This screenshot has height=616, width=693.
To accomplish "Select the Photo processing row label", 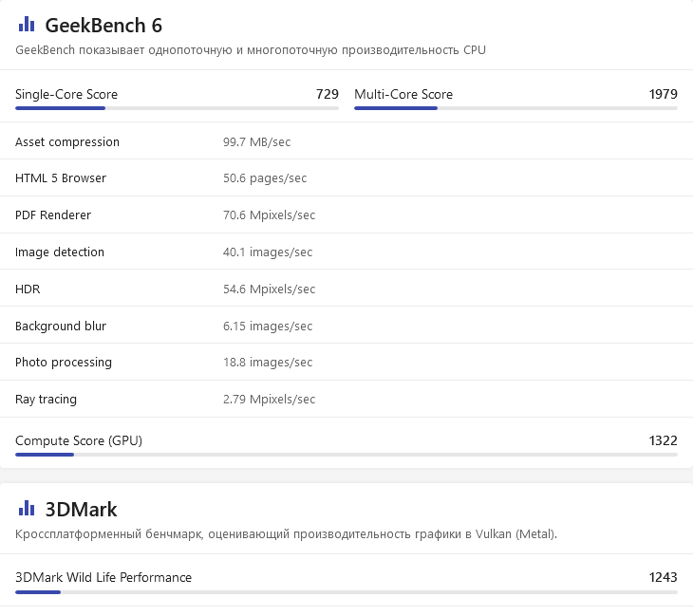I will [x=64, y=363].
